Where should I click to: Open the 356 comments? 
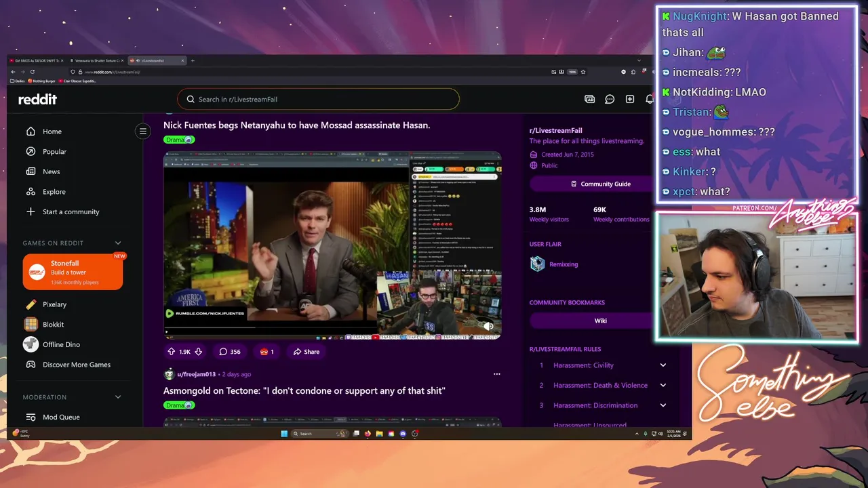(230, 352)
